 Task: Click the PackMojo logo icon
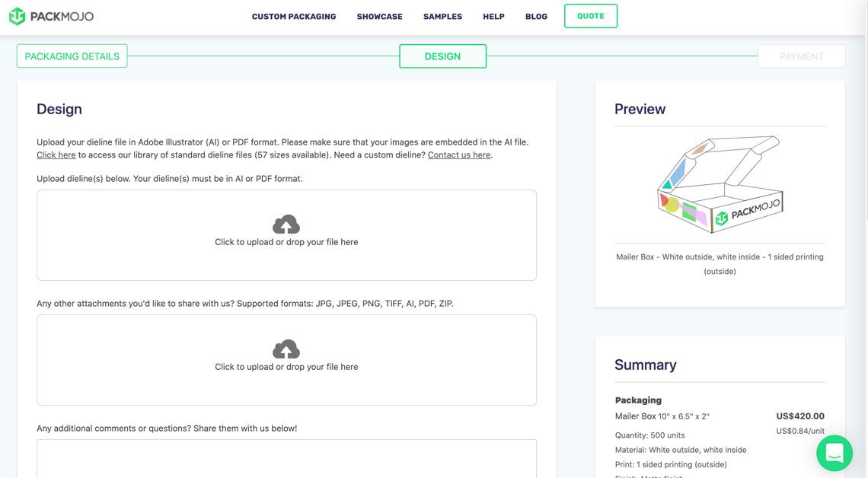[18, 17]
